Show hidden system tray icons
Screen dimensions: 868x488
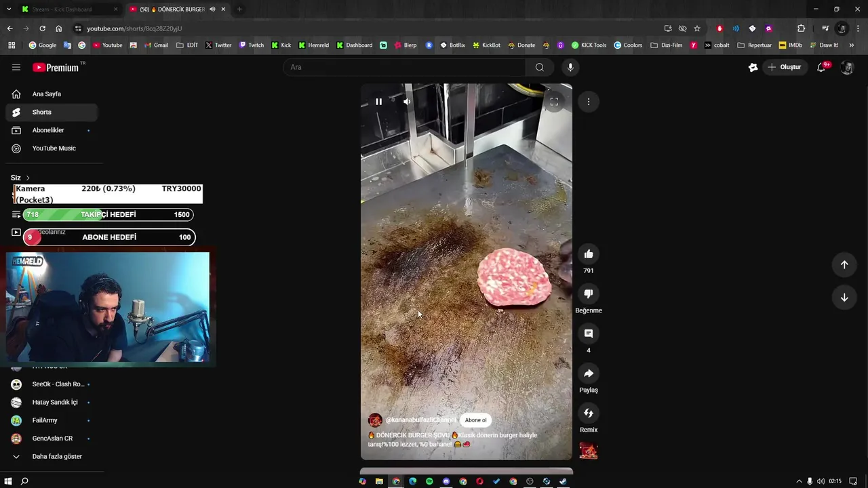[799, 481]
